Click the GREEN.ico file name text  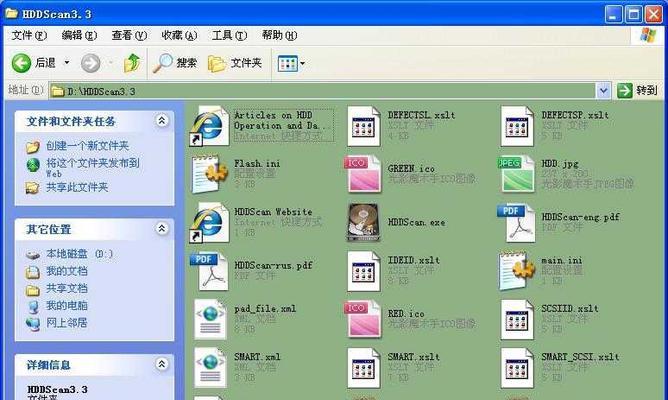click(x=411, y=169)
